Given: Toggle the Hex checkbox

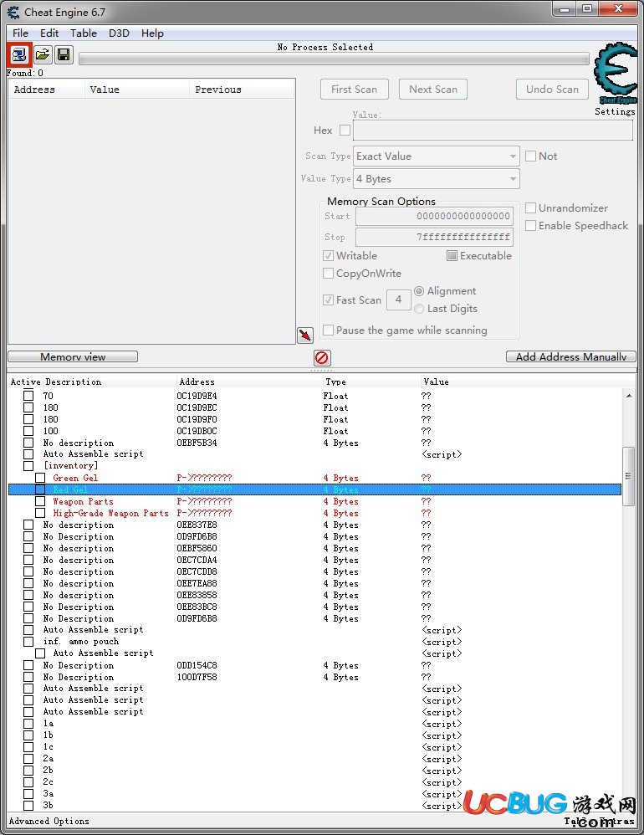Looking at the screenshot, I should click(x=345, y=130).
